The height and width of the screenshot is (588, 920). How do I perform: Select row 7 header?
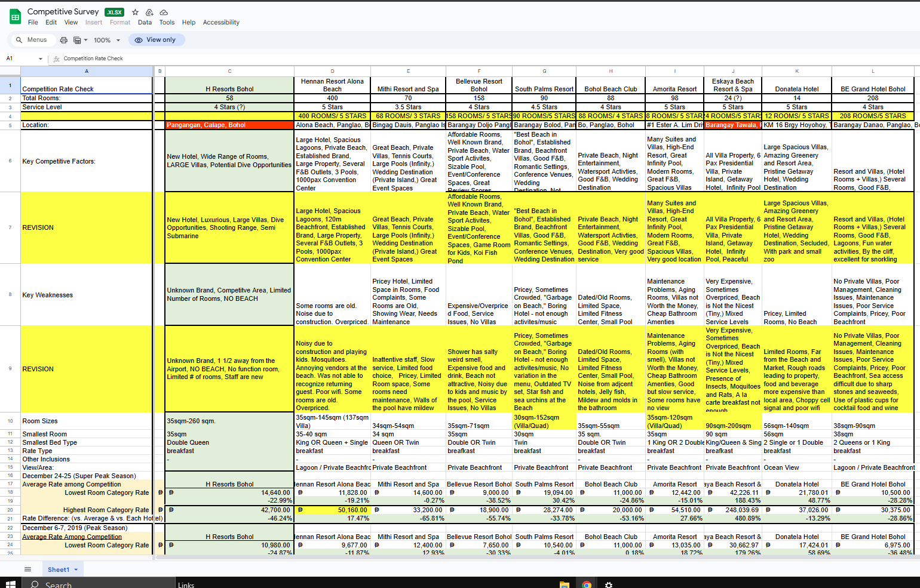click(x=10, y=227)
